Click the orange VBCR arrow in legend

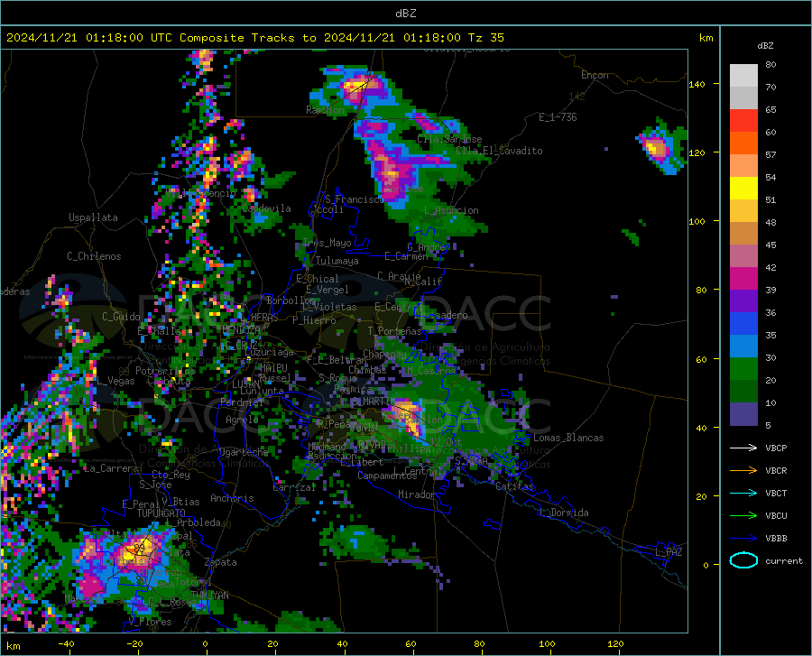[743, 471]
